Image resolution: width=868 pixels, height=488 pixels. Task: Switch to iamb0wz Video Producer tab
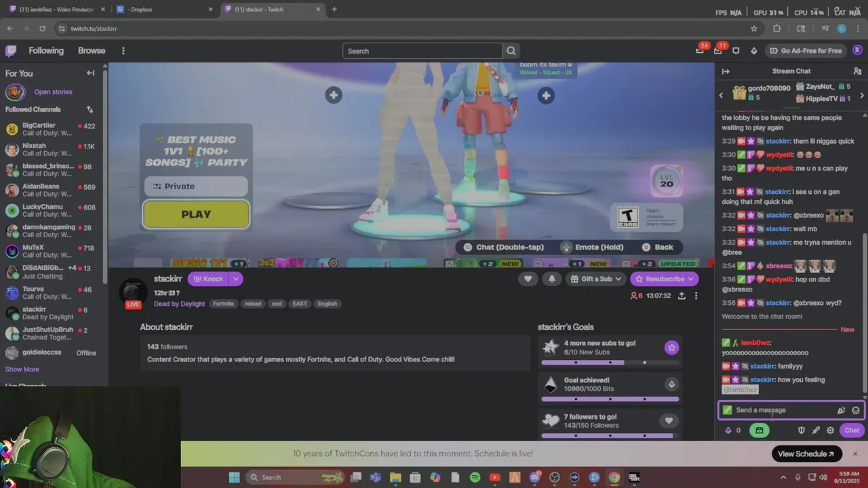(56, 9)
